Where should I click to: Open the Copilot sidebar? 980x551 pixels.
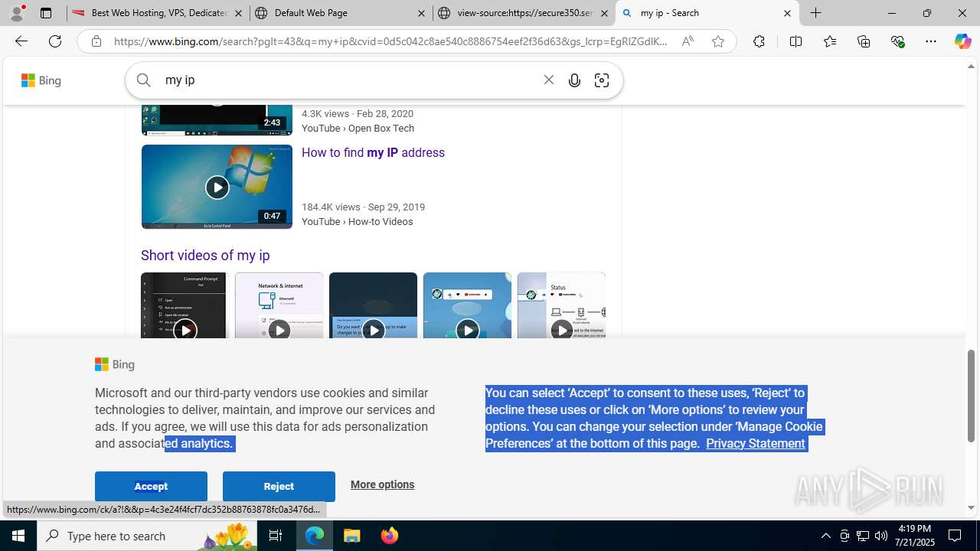(962, 41)
